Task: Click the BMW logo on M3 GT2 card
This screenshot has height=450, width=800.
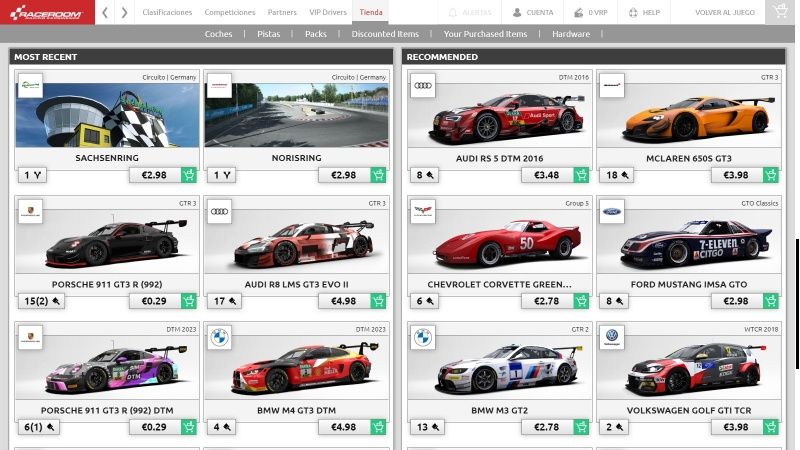Action: (x=423, y=337)
